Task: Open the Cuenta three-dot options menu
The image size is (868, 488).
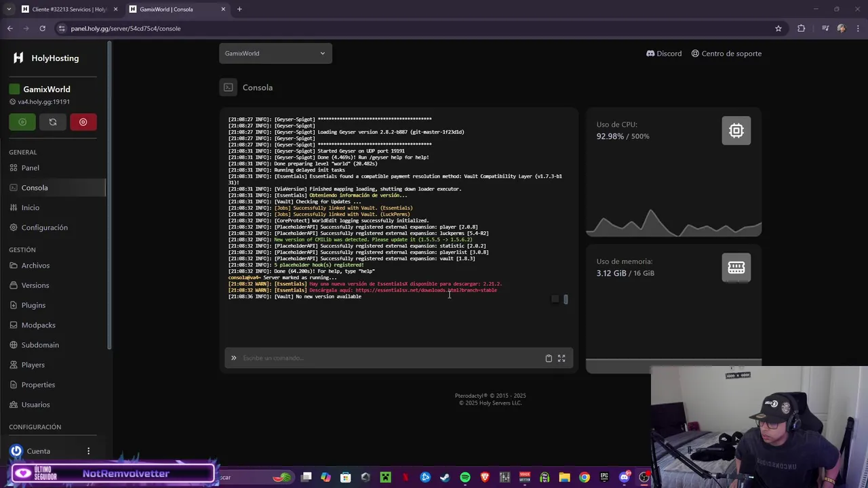Action: click(x=88, y=451)
